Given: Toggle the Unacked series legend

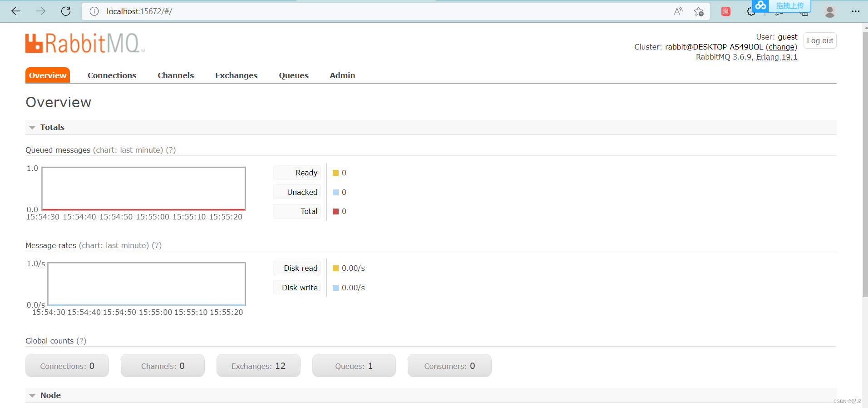Looking at the screenshot, I should (297, 192).
